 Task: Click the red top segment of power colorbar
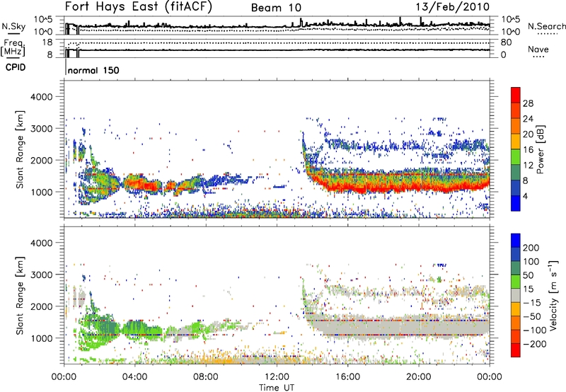pos(516,95)
